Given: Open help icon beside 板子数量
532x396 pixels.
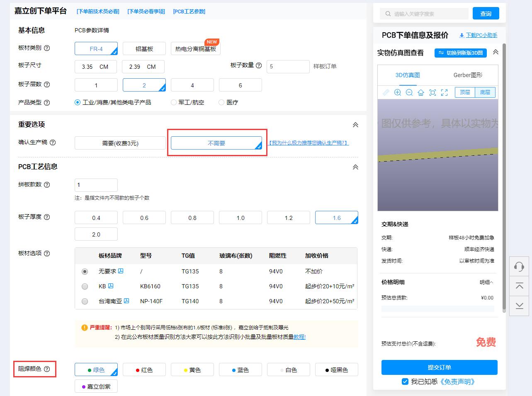Looking at the screenshot, I should (259, 65).
